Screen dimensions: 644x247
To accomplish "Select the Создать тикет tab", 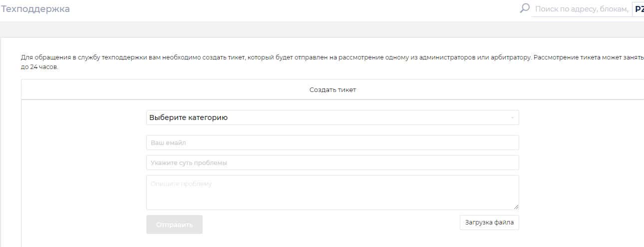I will [332, 90].
